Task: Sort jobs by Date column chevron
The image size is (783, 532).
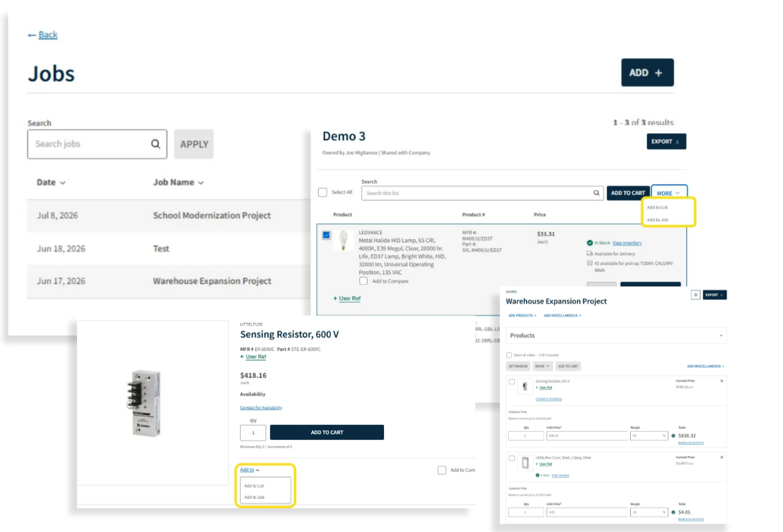Action: click(x=63, y=183)
